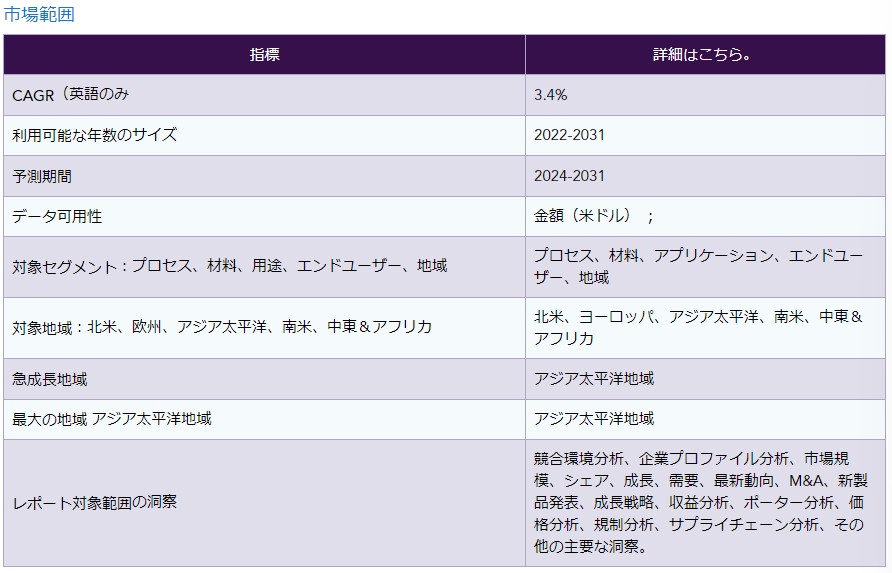The height and width of the screenshot is (573, 892).
Task: Click アジア太平洋地域 in the 急成長地域 row
Action: pyautogui.click(x=594, y=379)
